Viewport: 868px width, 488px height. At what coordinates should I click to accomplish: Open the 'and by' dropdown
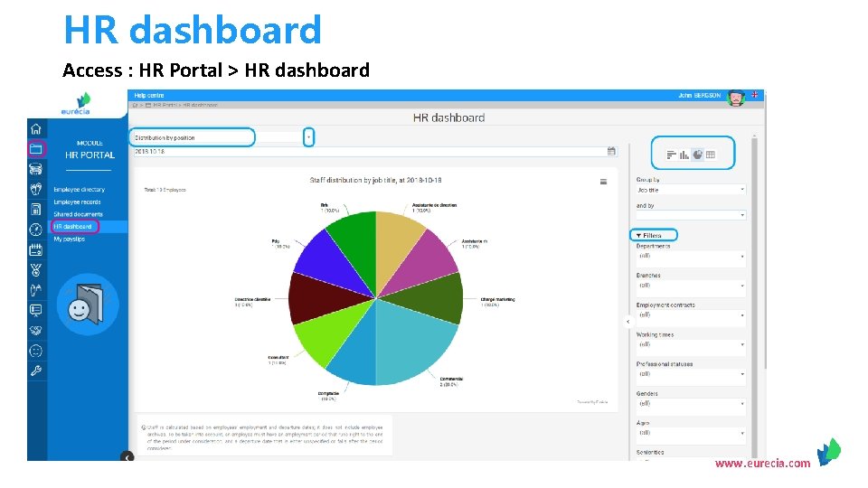pyautogui.click(x=690, y=215)
